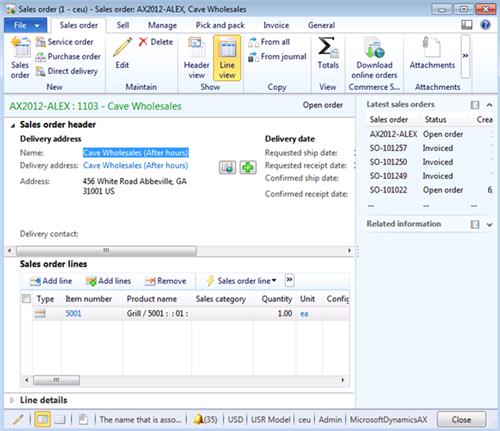This screenshot has height=431, width=500.
Task: Open Related information pane options icon
Action: pyautogui.click(x=475, y=224)
